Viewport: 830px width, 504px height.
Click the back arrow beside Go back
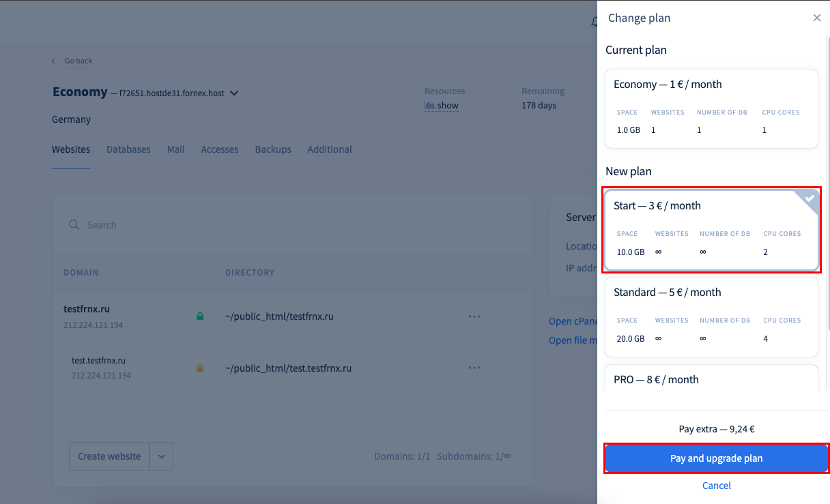pyautogui.click(x=54, y=61)
